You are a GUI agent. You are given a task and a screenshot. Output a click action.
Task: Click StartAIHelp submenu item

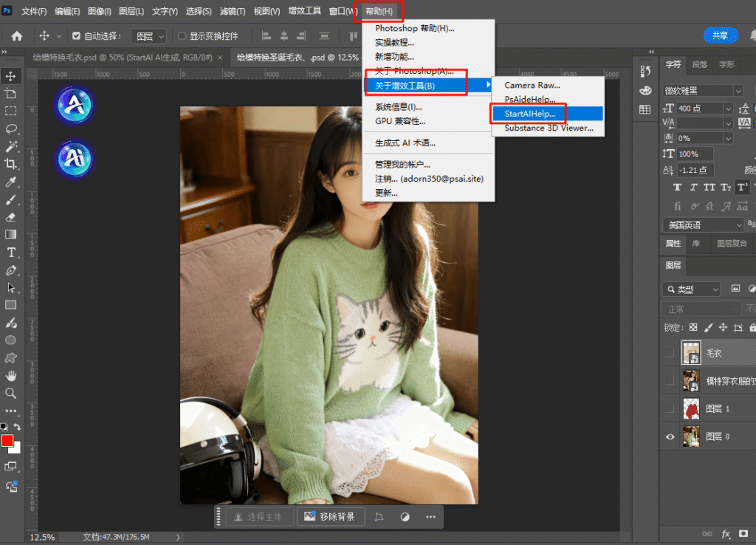click(x=529, y=114)
